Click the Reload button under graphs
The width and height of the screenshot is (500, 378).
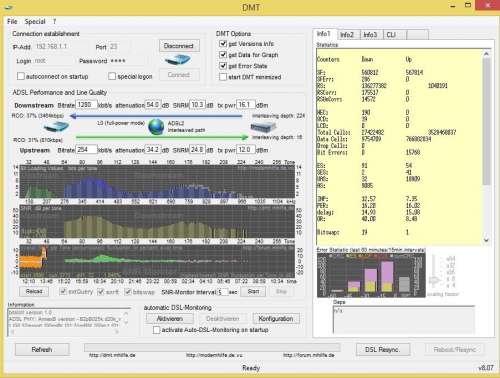tap(34, 292)
